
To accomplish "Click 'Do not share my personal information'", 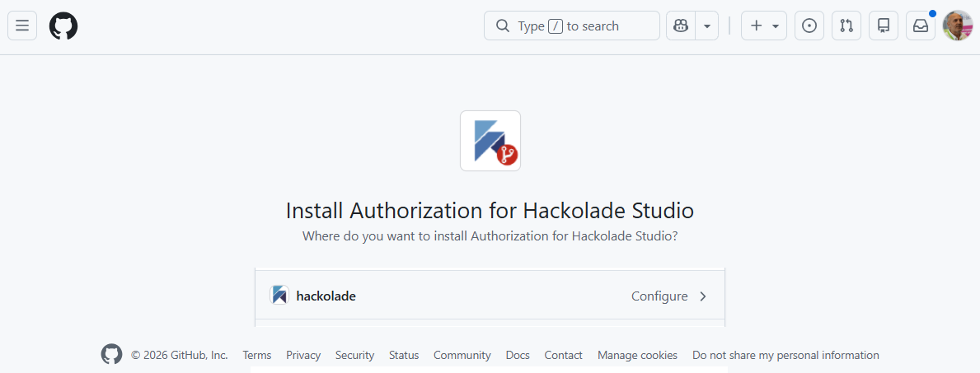I will (785, 355).
